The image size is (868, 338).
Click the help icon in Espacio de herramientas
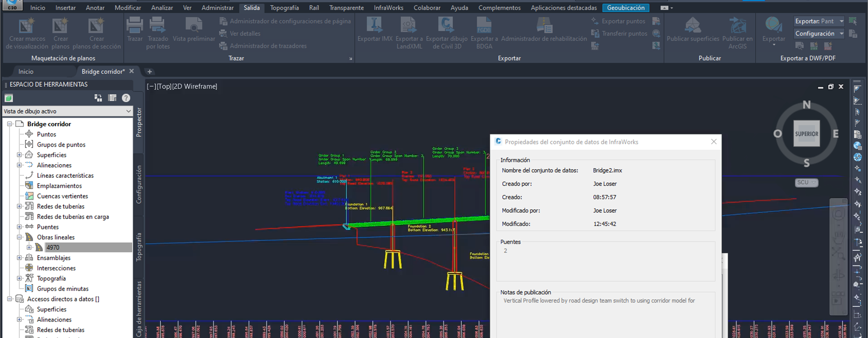[126, 98]
